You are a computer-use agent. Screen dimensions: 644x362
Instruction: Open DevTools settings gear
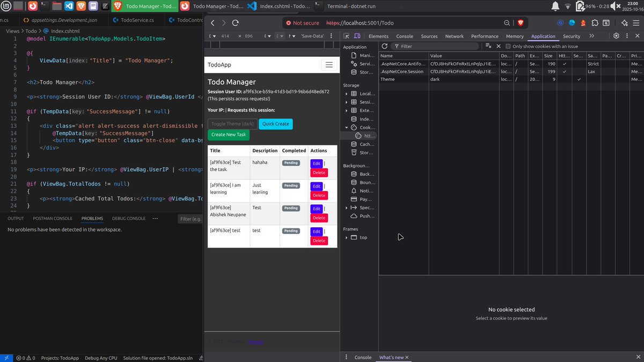(x=617, y=36)
